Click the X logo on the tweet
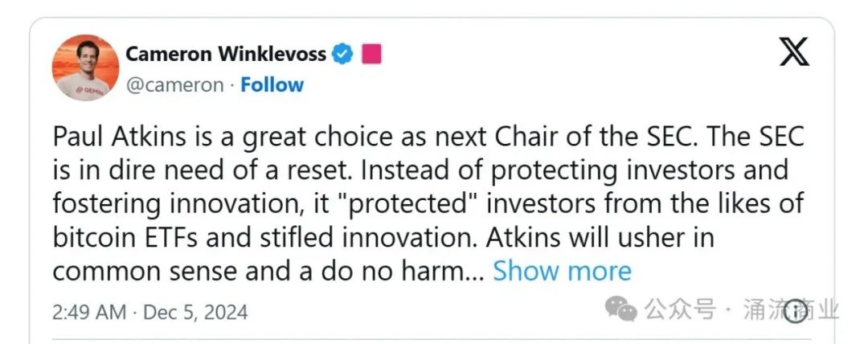 click(795, 53)
